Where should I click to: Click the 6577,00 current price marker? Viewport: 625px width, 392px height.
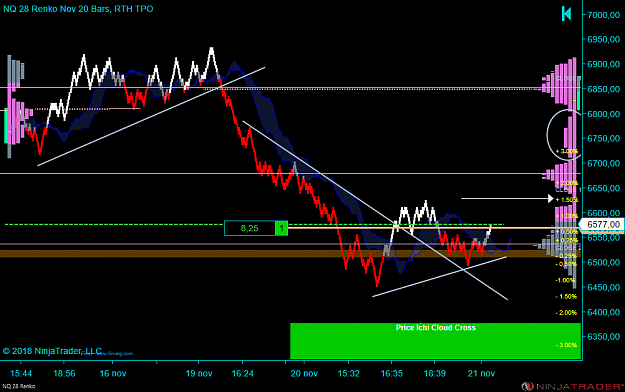602,225
